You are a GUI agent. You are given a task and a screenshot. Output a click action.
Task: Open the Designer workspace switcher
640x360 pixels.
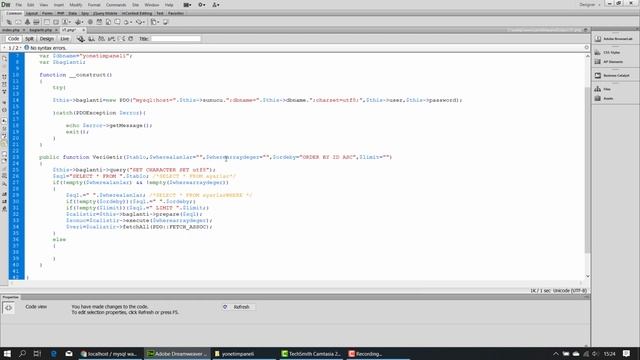589,5
